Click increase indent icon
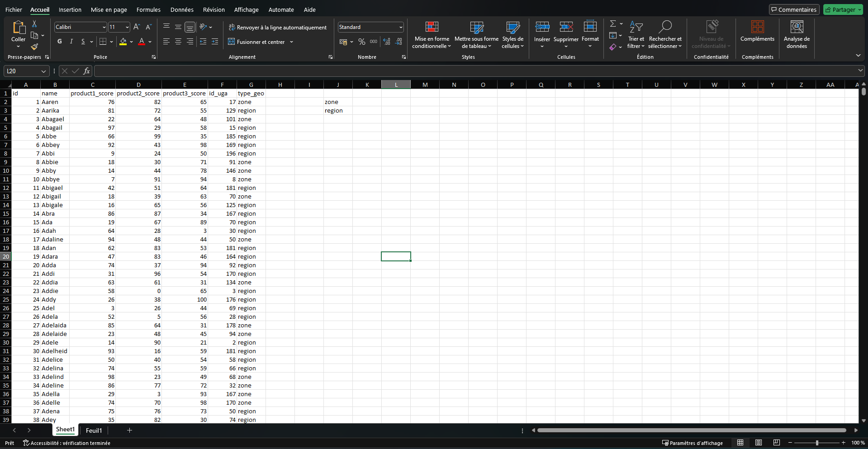The image size is (868, 449). (x=215, y=42)
